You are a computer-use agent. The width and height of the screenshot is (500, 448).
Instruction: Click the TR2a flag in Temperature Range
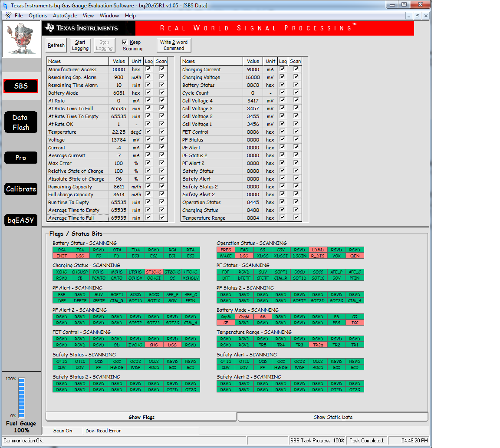click(x=318, y=345)
